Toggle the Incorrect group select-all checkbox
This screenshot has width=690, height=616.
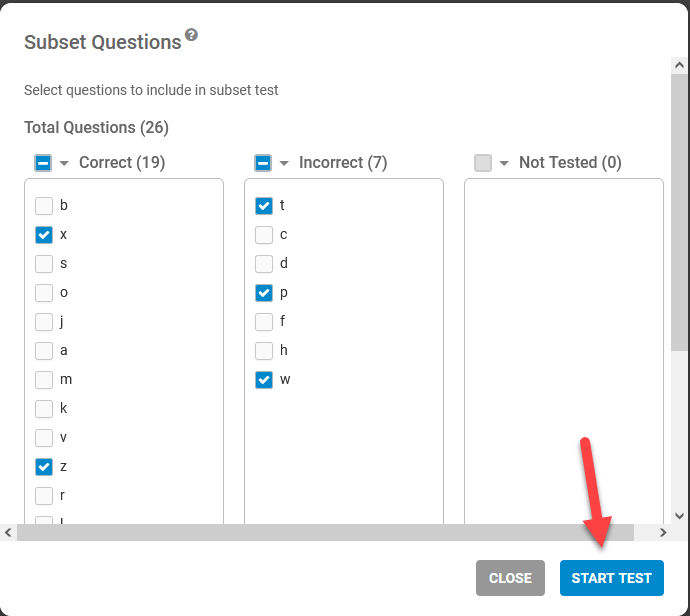point(263,163)
